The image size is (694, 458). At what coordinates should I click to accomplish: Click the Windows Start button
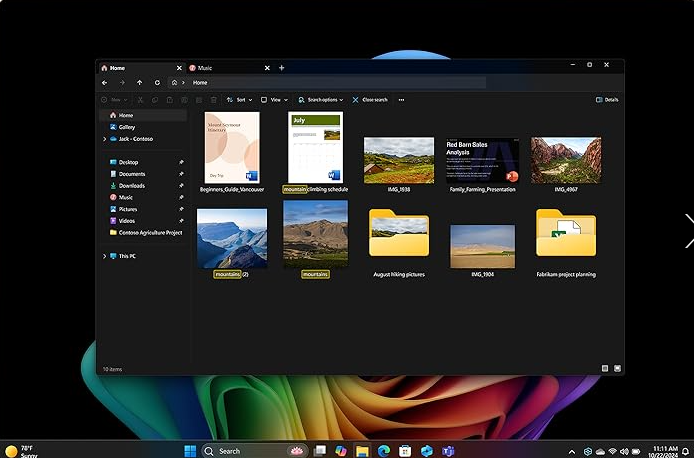point(189,451)
